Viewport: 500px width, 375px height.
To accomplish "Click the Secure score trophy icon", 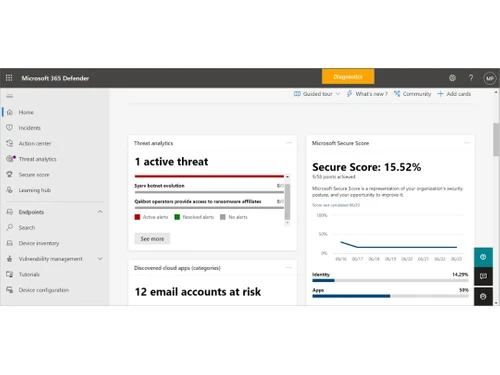I will coord(10,174).
